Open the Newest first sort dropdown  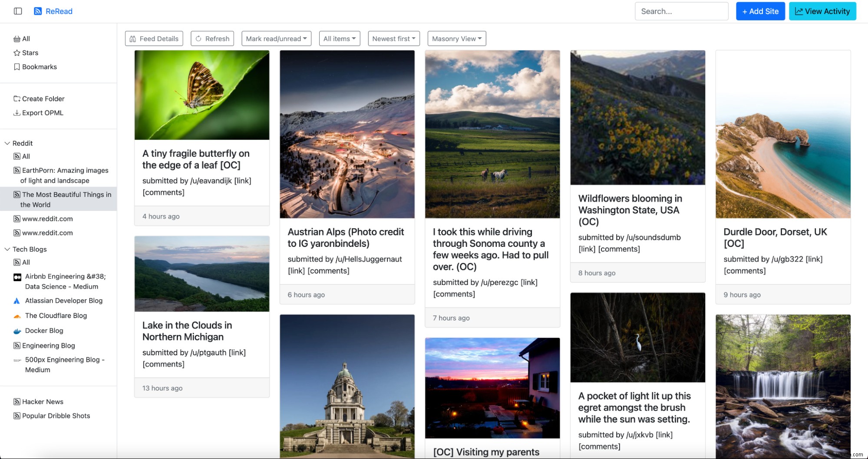coord(394,39)
